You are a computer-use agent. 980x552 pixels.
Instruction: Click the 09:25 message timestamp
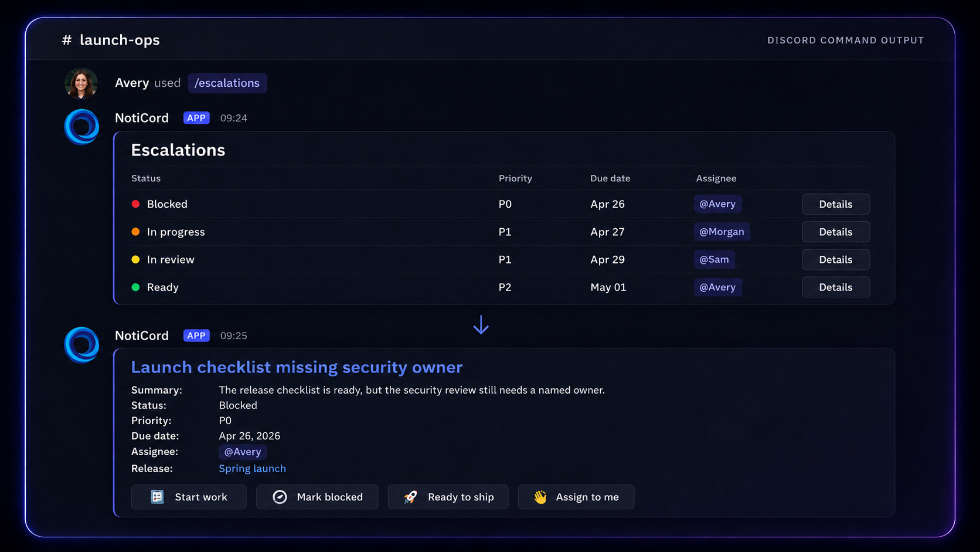[x=234, y=336]
